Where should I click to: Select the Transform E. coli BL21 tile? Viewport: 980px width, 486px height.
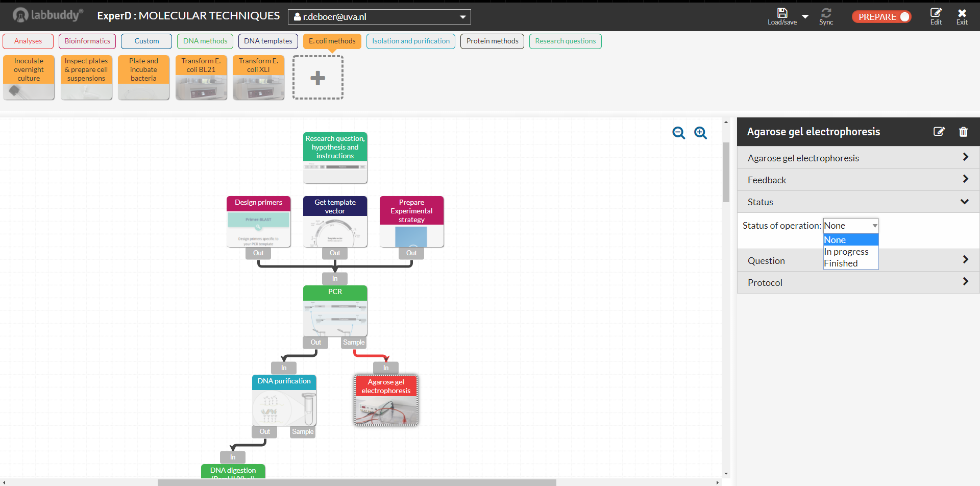pyautogui.click(x=201, y=78)
